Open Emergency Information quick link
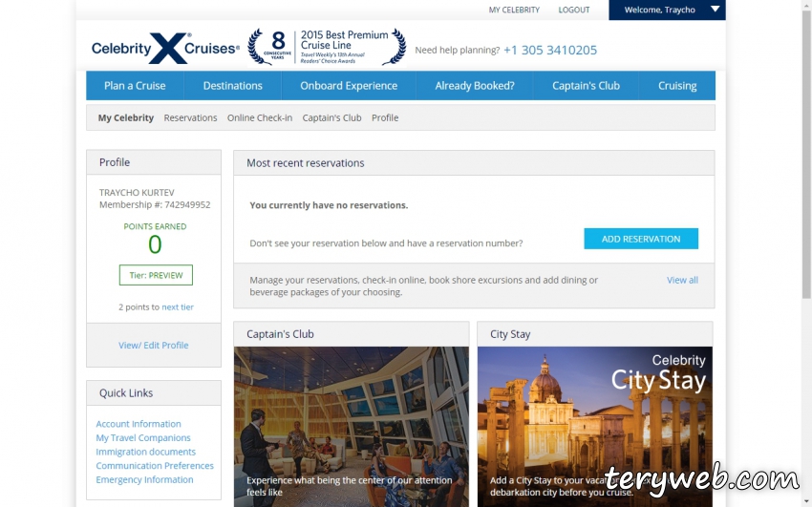The height and width of the screenshot is (507, 812). tap(144, 479)
